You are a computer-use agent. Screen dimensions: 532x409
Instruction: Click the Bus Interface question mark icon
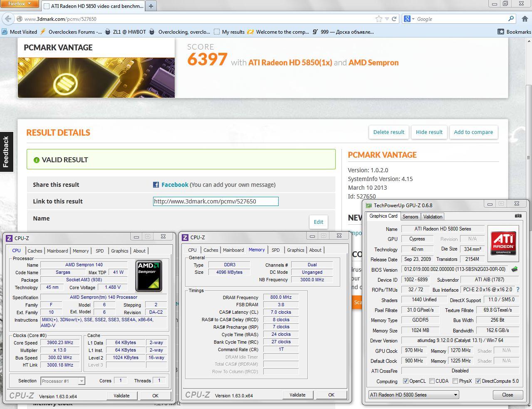click(x=518, y=290)
